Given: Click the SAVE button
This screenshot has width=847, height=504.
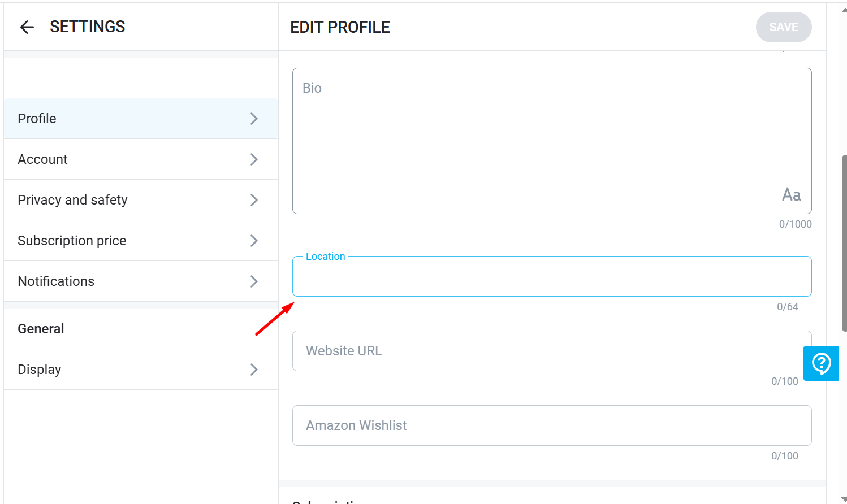Looking at the screenshot, I should tap(784, 27).
